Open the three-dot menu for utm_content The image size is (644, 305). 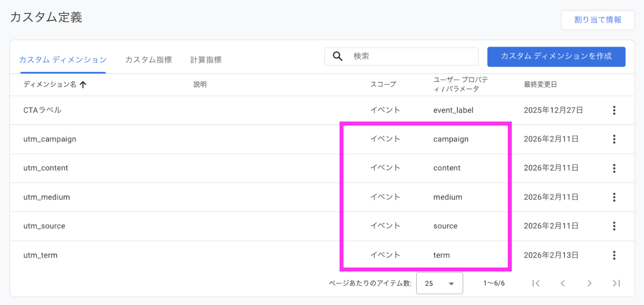pos(614,168)
